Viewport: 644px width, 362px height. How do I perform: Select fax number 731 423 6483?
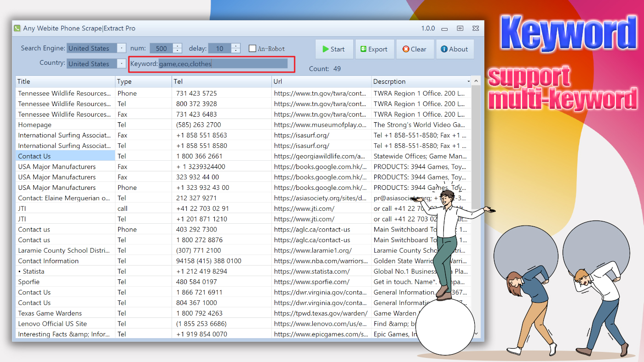click(196, 114)
